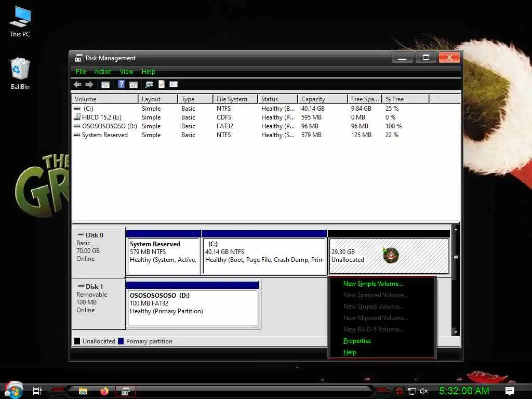Sort by the Capacity column header
The image size is (532, 399).
pyautogui.click(x=323, y=99)
